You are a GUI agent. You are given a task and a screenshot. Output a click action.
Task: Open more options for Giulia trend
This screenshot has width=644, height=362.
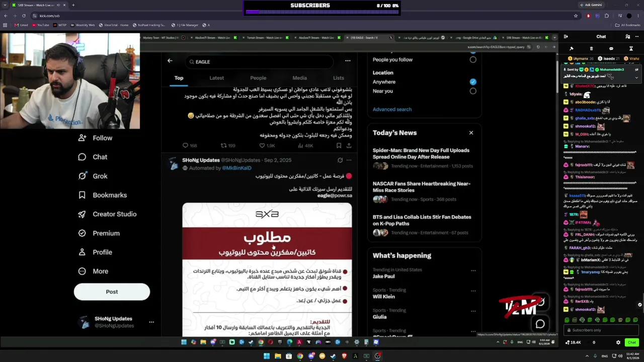pos(473,311)
